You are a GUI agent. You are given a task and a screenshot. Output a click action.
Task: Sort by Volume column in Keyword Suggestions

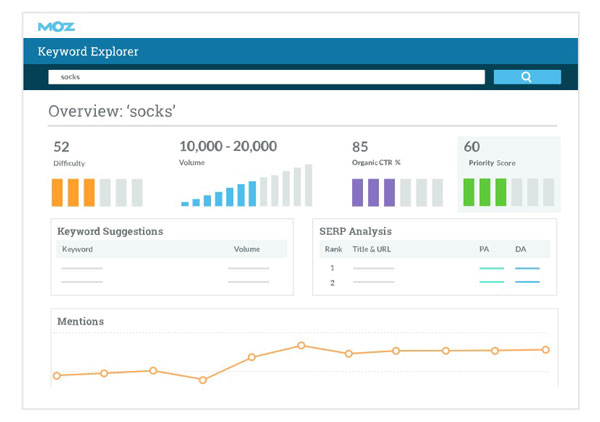pos(246,249)
